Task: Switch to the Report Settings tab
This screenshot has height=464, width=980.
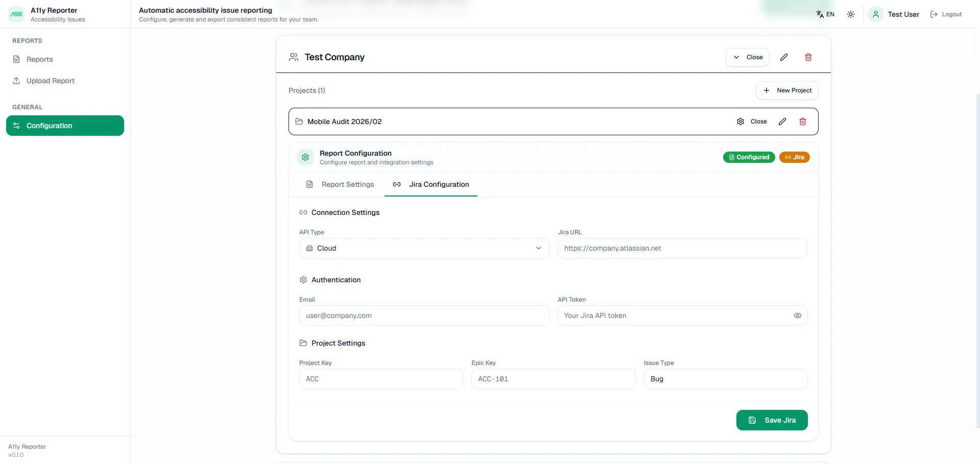Action: (x=340, y=184)
